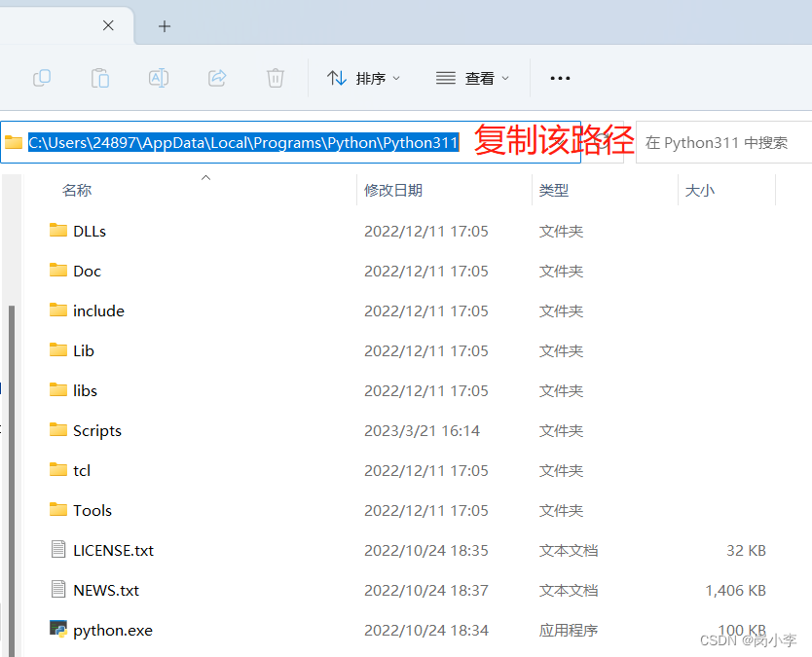812x657 pixels.
Task: Click the include folder name
Action: [99, 311]
